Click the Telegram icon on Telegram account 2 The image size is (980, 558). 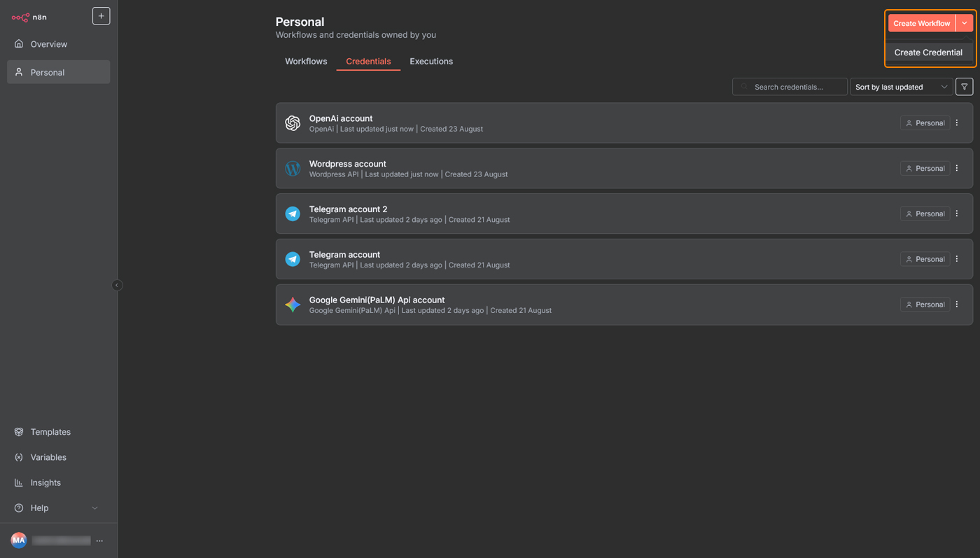(x=293, y=214)
